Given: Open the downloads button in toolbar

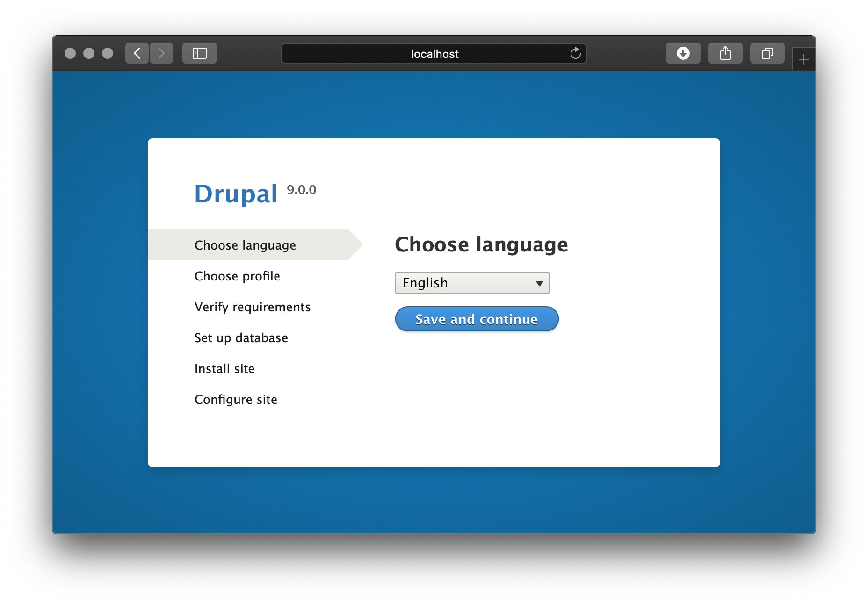Looking at the screenshot, I should coord(683,53).
